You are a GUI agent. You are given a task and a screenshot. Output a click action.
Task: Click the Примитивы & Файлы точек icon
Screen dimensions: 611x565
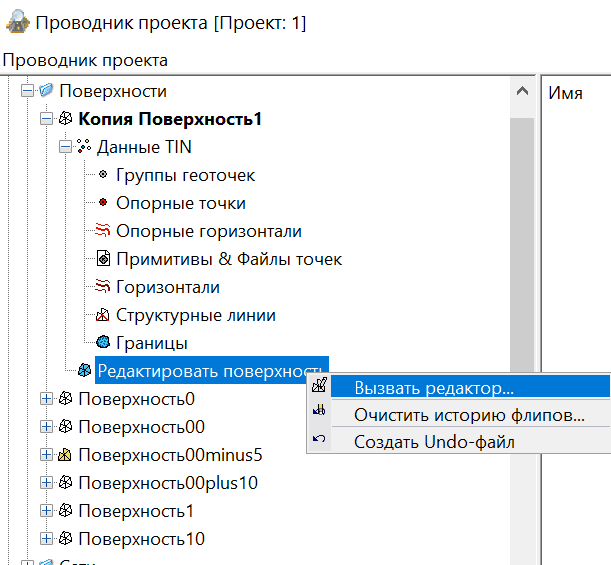[x=102, y=259]
